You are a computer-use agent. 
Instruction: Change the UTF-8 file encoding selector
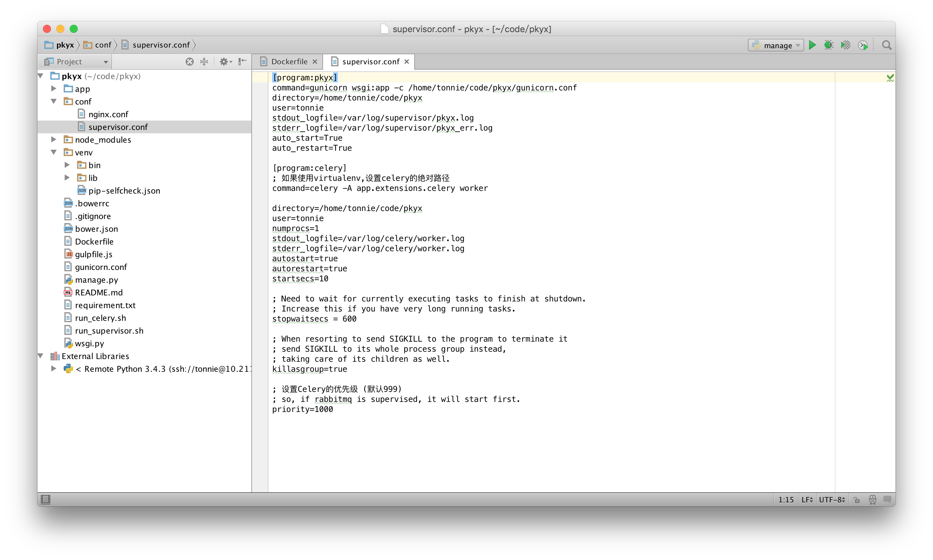[831, 500]
